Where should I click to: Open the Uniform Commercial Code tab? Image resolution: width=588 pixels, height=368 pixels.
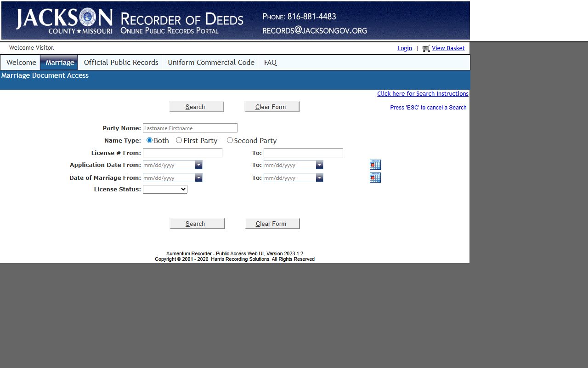[211, 62]
